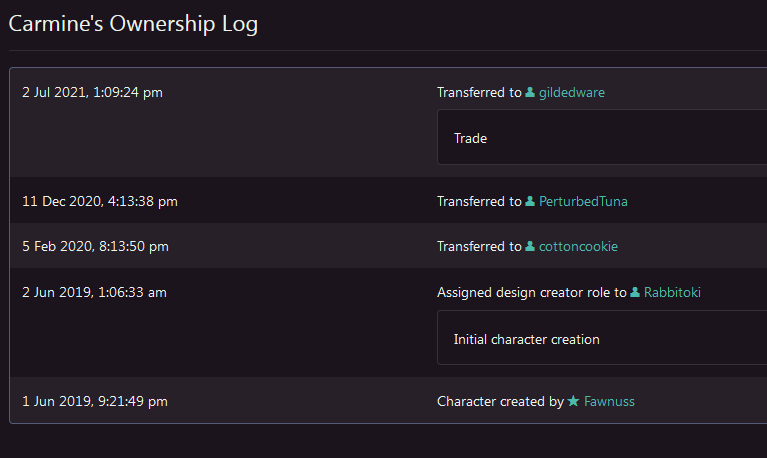The width and height of the screenshot is (767, 458).
Task: Open gildedware's profile link
Action: pos(572,93)
